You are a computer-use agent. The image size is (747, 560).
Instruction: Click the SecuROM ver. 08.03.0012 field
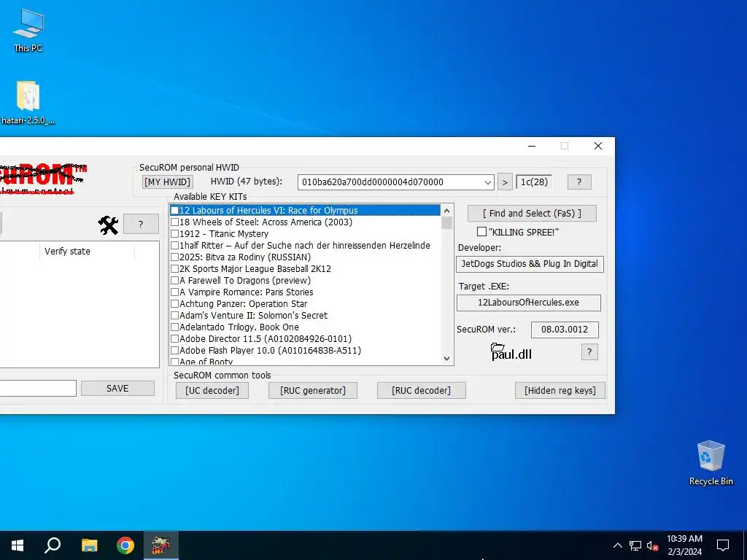coord(565,330)
